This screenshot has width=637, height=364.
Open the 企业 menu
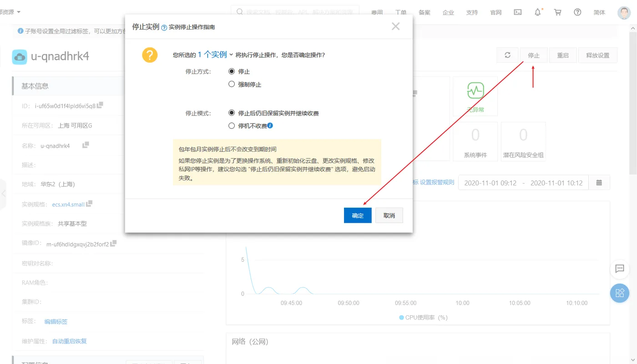coord(448,12)
